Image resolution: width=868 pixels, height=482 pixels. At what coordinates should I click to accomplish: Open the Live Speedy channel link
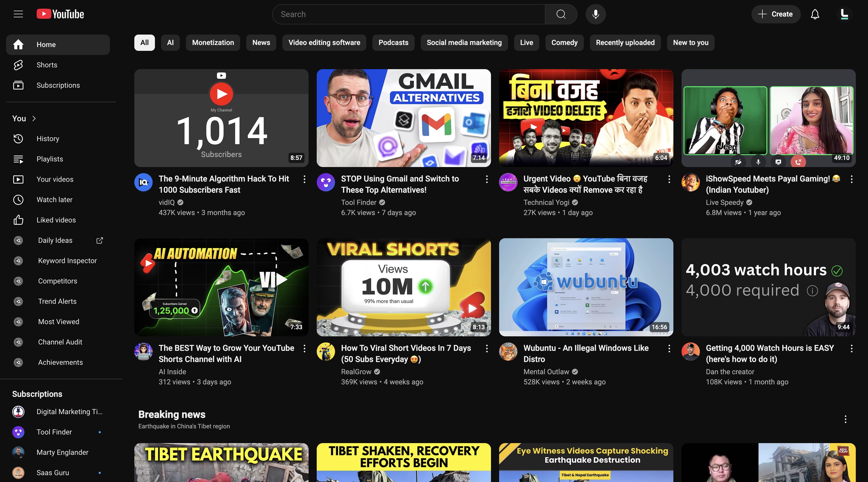click(725, 202)
